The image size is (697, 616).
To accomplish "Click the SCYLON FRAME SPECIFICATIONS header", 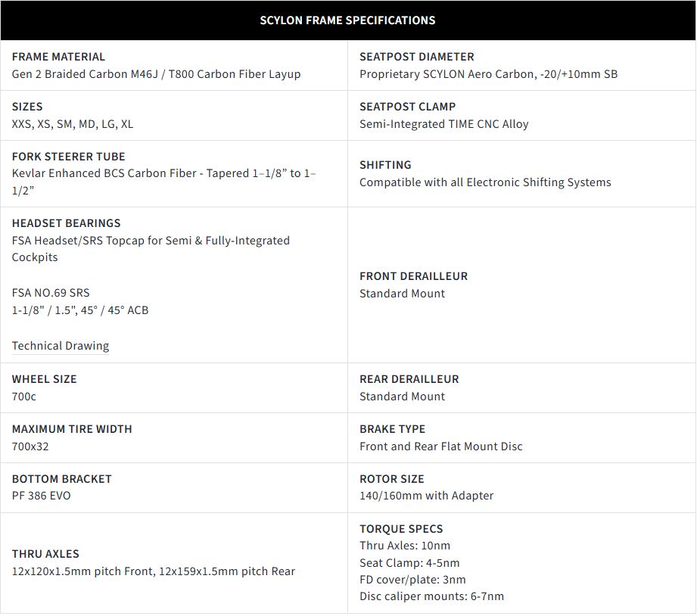I will (347, 20).
